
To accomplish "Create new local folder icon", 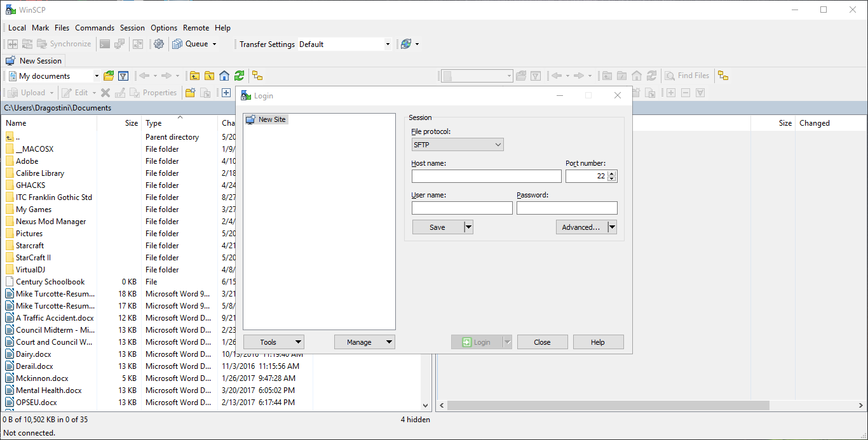I will [x=190, y=93].
